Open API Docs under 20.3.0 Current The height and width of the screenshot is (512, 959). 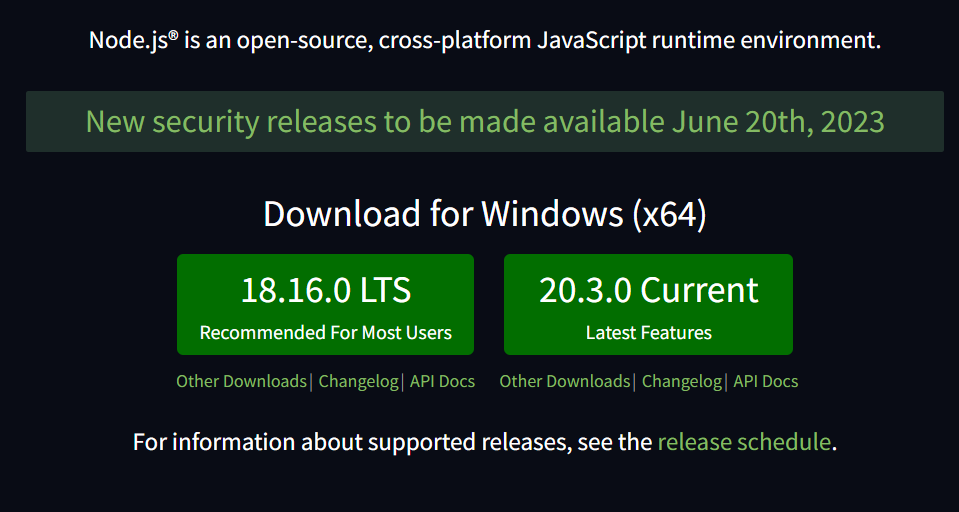pyautogui.click(x=766, y=381)
